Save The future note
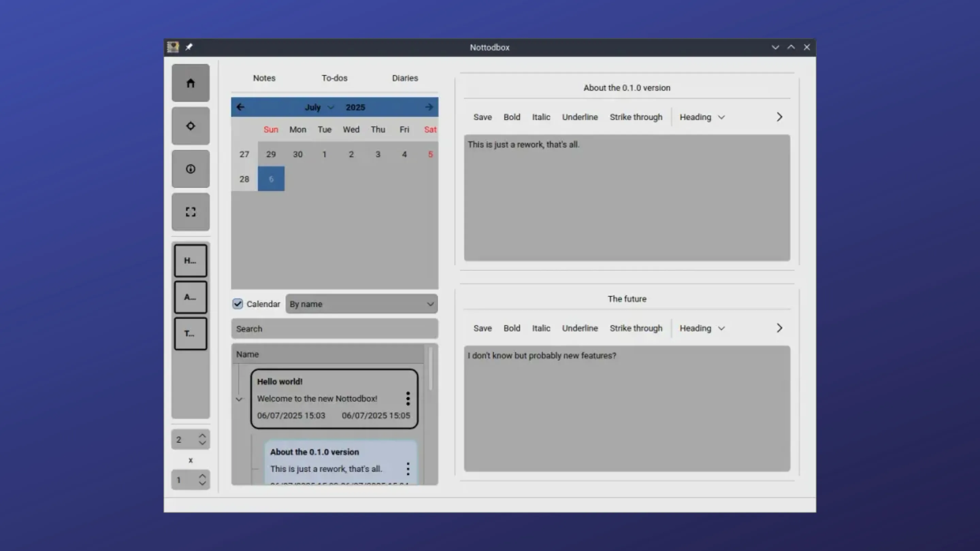Image resolution: width=980 pixels, height=551 pixels. [483, 328]
